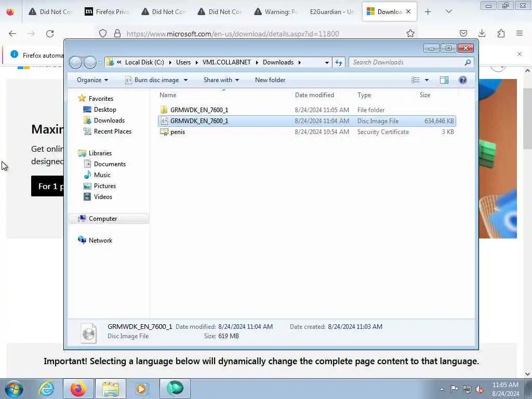This screenshot has height=399, width=532.
Task: Click Explorer back navigation button
Action: pyautogui.click(x=75, y=62)
